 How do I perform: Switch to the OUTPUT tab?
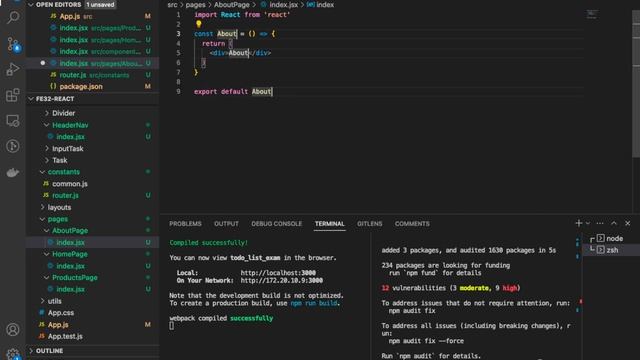click(x=226, y=224)
